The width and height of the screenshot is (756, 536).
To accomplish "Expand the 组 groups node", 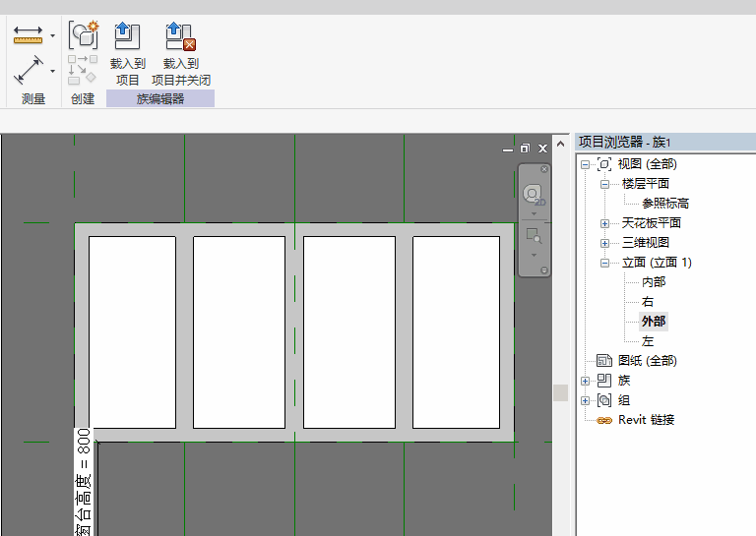I will (585, 400).
